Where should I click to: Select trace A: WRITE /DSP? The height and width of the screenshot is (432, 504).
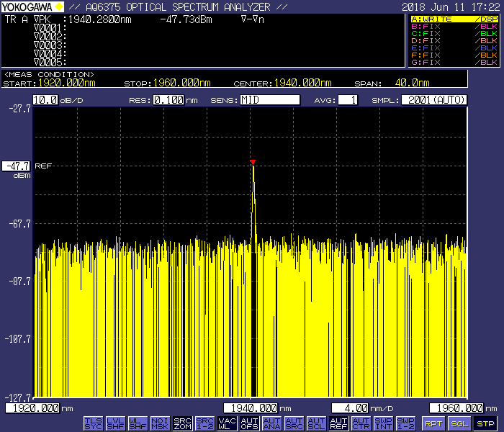coord(454,19)
